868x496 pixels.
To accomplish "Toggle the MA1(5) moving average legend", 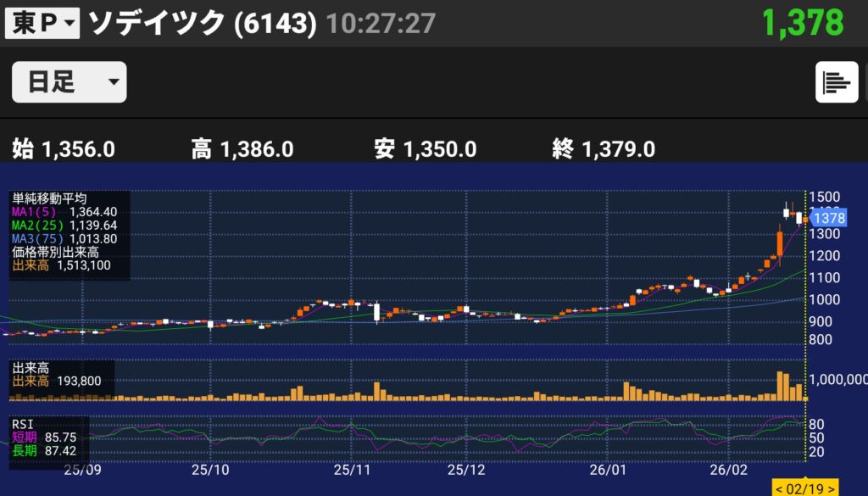I will tap(64, 211).
